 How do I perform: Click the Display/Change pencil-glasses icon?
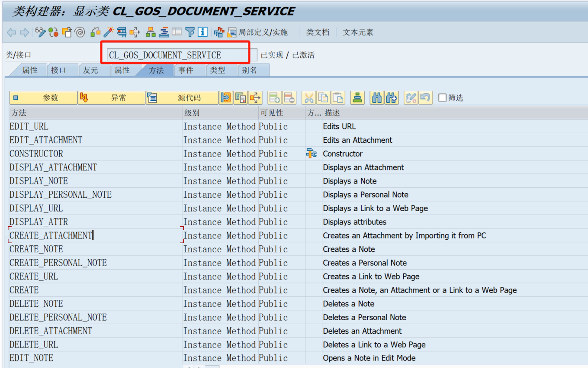coord(40,32)
